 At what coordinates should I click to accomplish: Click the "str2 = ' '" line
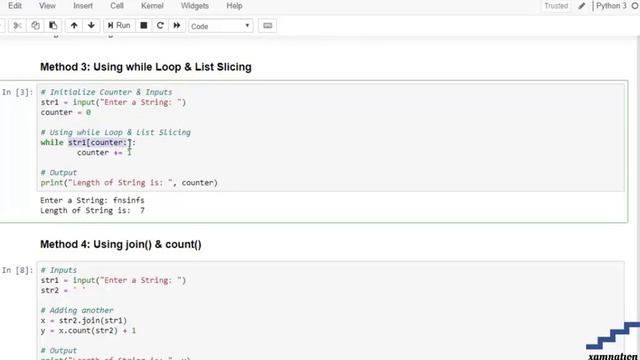click(63, 291)
